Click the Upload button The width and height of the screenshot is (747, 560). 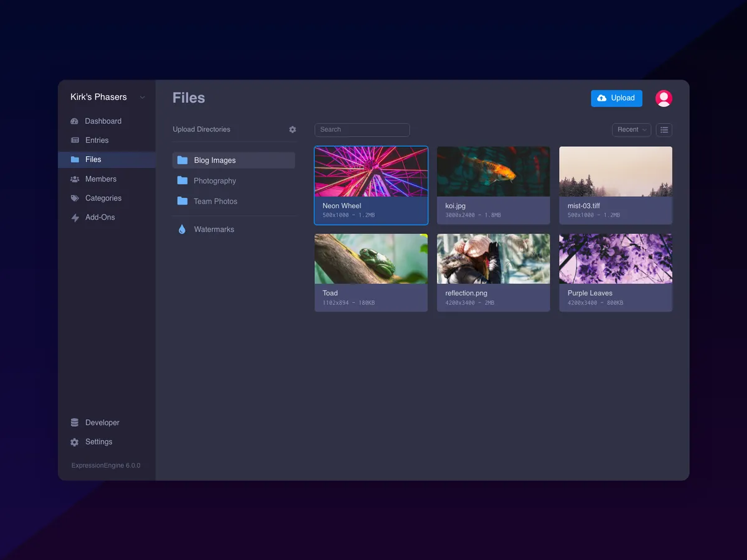point(616,98)
